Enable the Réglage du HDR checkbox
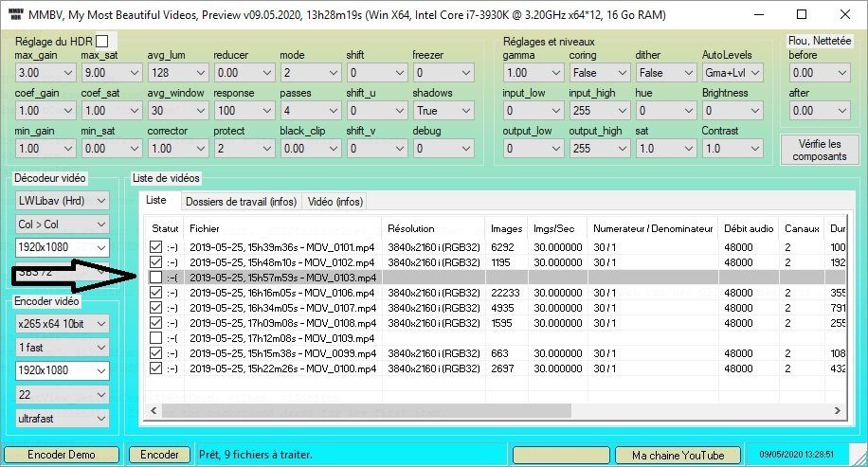Image resolution: width=868 pixels, height=467 pixels. 102,41
